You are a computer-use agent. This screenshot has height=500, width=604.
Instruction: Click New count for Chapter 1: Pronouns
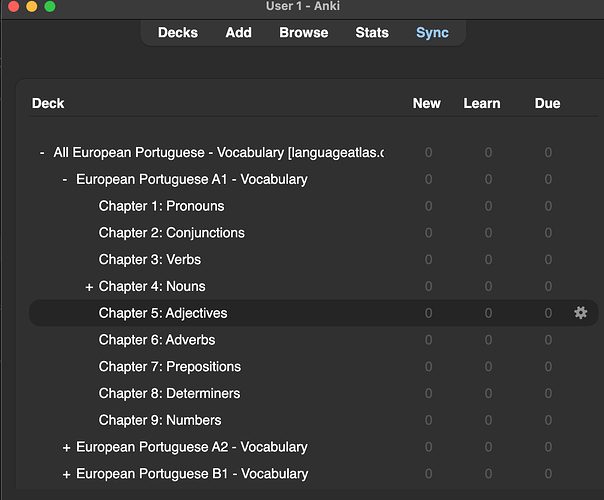pyautogui.click(x=428, y=206)
